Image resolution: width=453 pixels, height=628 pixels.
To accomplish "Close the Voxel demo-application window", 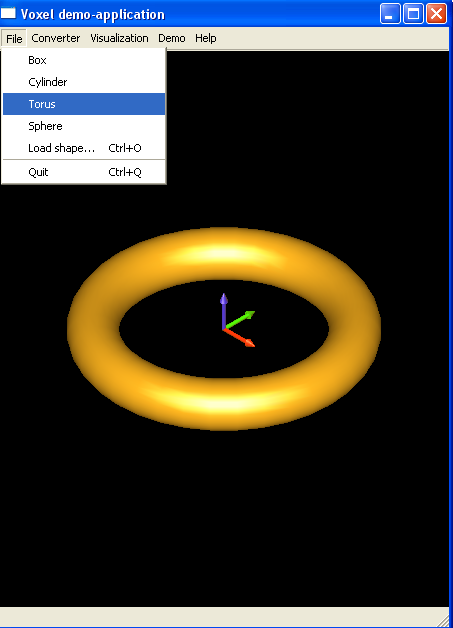I will tap(436, 14).
